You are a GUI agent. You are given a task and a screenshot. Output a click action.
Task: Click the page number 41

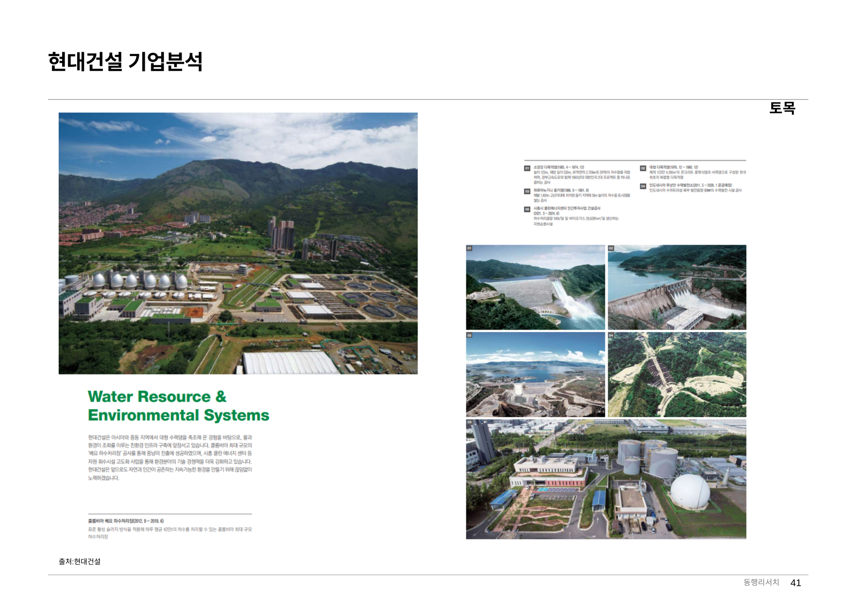(x=795, y=583)
